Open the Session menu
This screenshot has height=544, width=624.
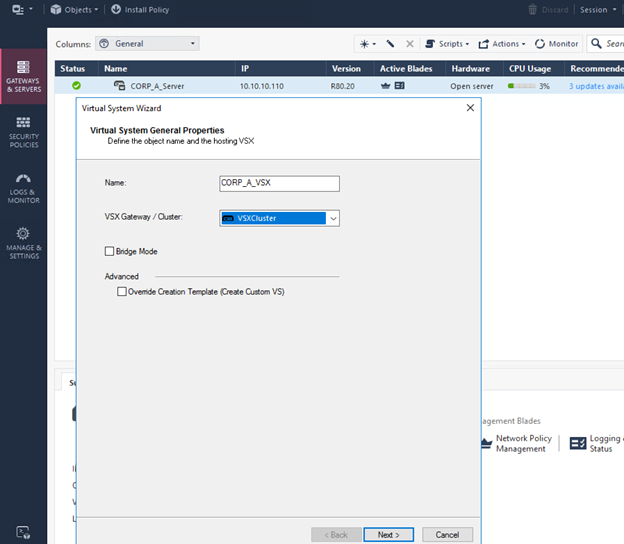pyautogui.click(x=598, y=10)
